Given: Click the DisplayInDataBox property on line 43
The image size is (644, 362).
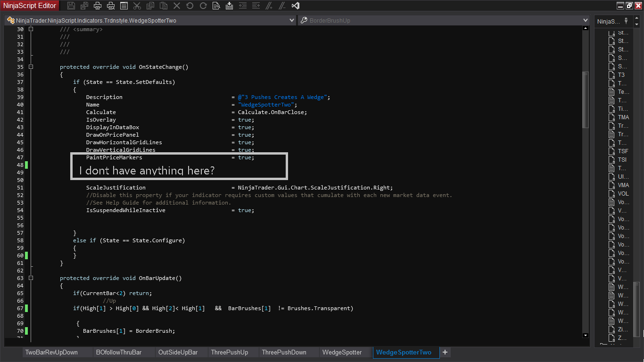Looking at the screenshot, I should coord(112,127).
